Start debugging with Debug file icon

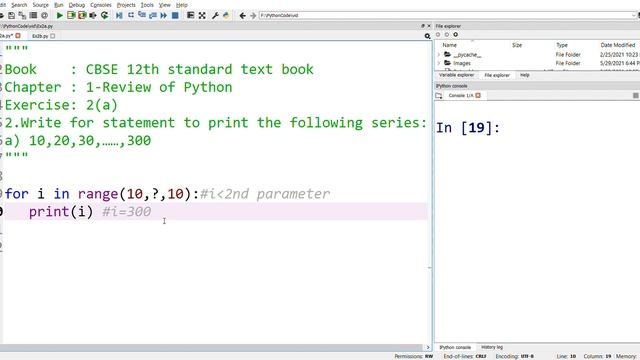pos(119,15)
